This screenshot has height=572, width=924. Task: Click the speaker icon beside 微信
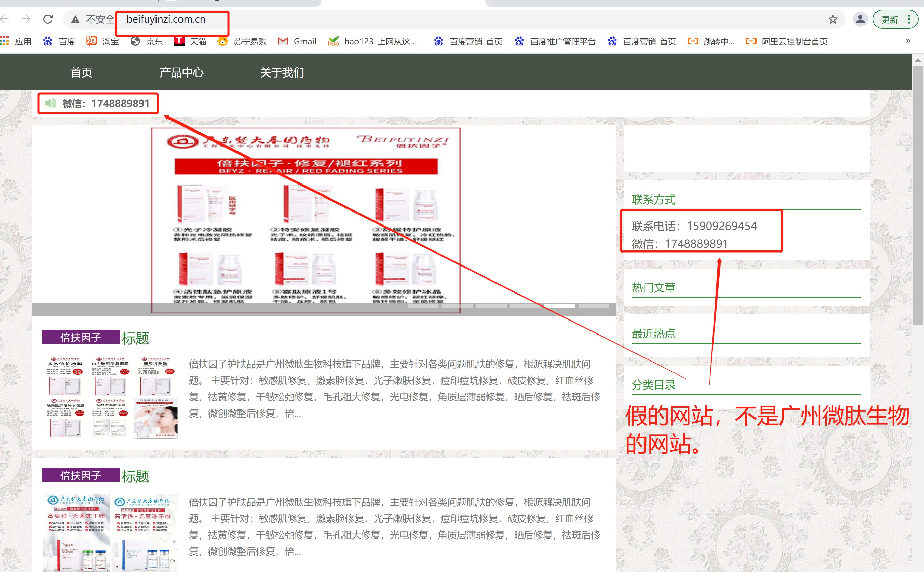coord(50,103)
